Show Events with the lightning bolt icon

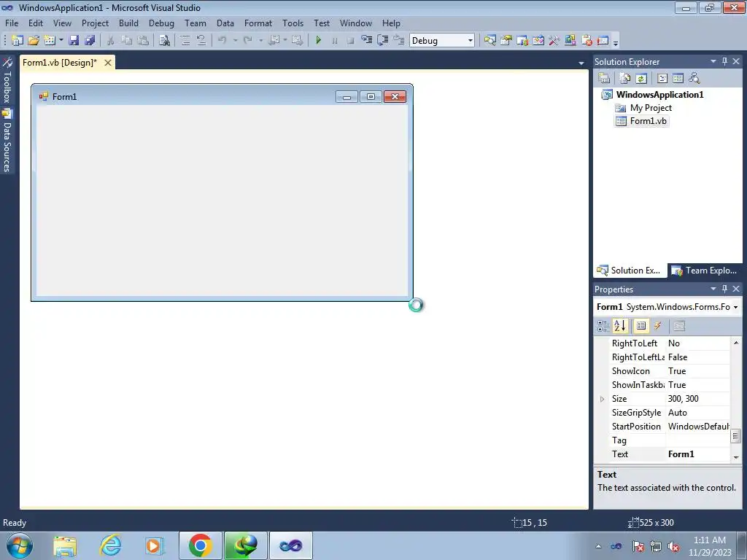(657, 326)
